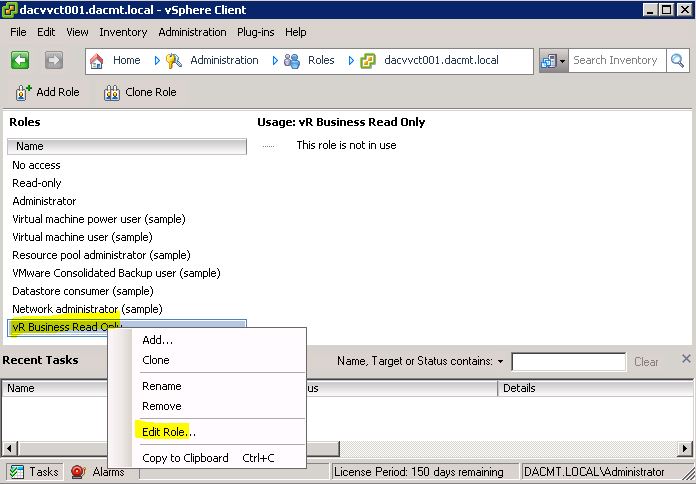696x484 pixels.
Task: Click the Name column header in Recent Tasks
Action: 55,388
